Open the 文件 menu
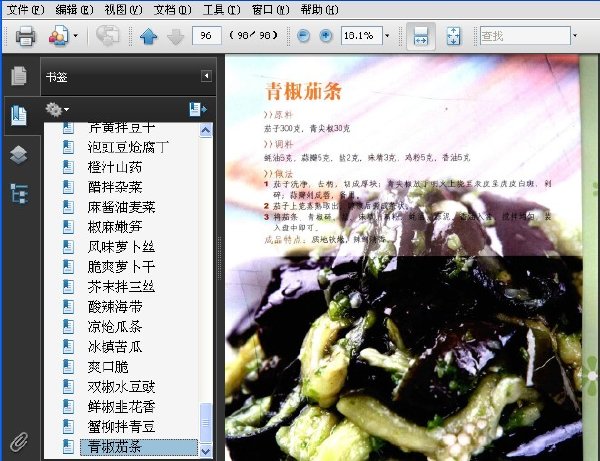 pyautogui.click(x=26, y=9)
